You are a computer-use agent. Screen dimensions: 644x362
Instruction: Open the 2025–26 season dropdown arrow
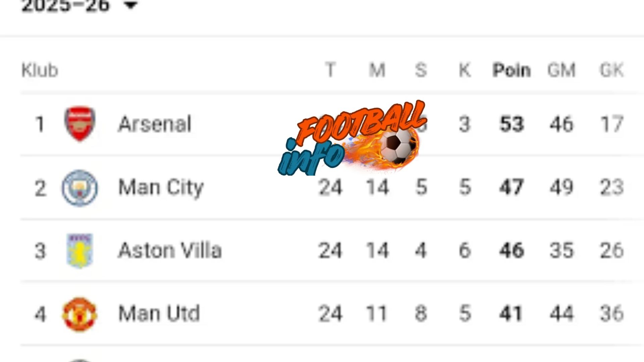131,5
